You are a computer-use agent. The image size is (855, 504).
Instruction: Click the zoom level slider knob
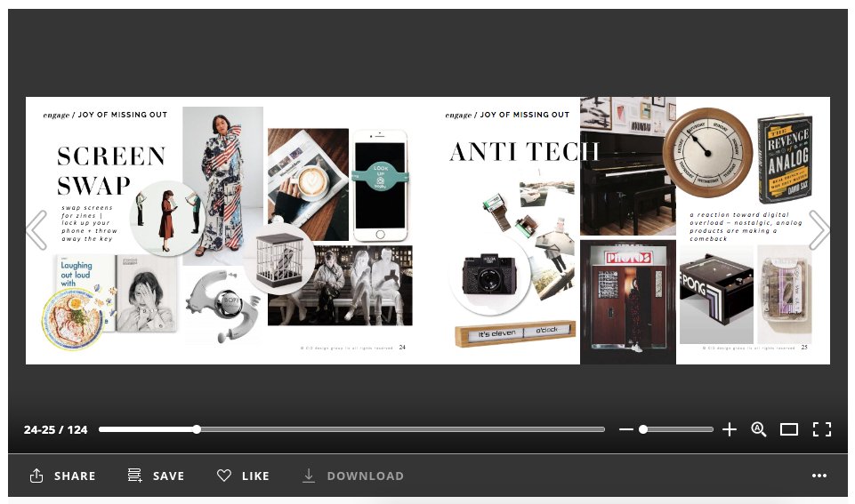pos(643,429)
